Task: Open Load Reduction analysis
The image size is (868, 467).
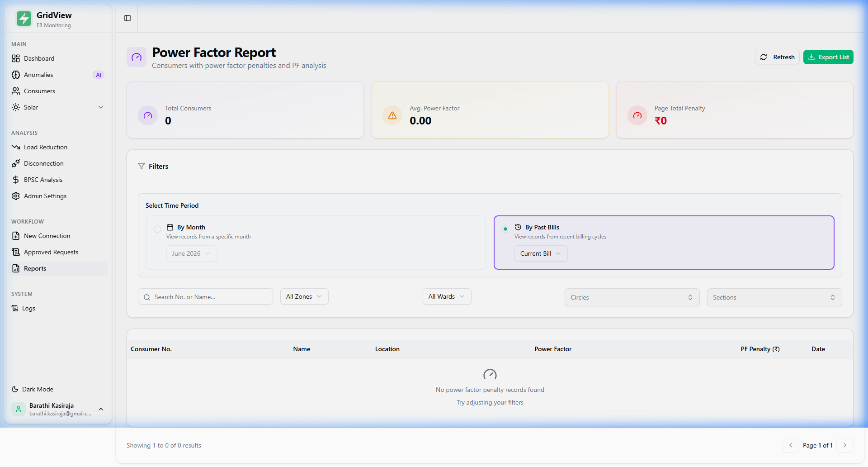Action: click(58, 147)
